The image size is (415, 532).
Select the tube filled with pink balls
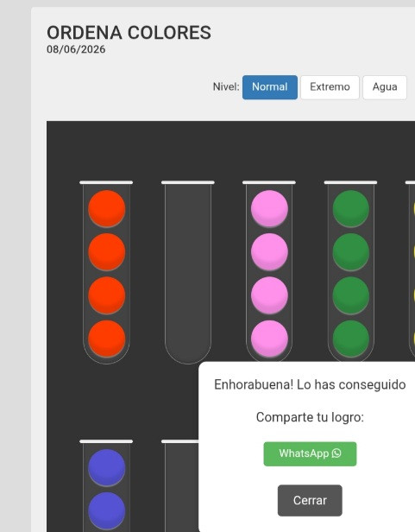pyautogui.click(x=269, y=272)
